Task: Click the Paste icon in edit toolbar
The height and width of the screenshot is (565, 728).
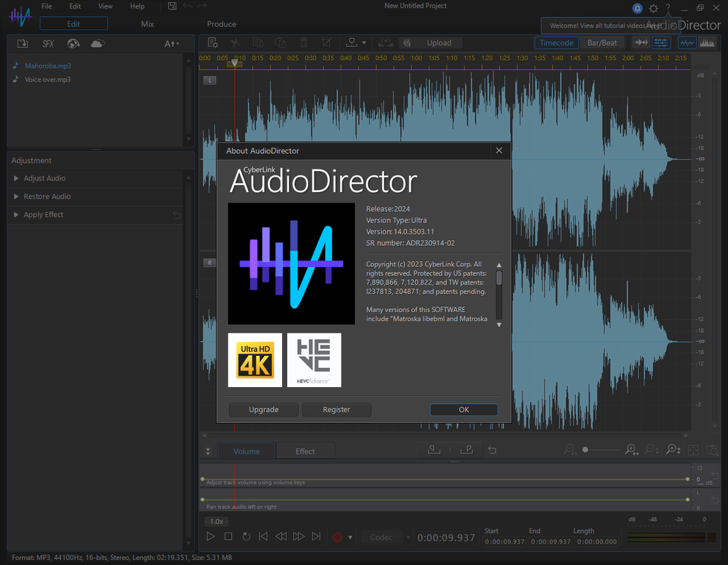Action: (281, 42)
